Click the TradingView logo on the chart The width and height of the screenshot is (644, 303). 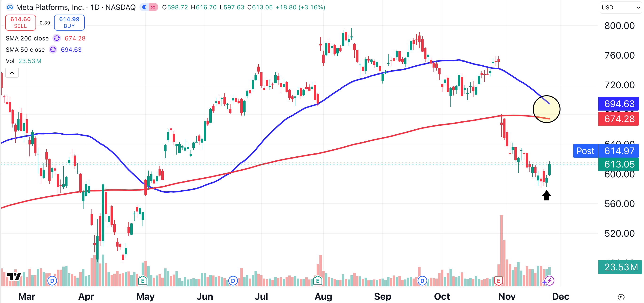(14, 276)
